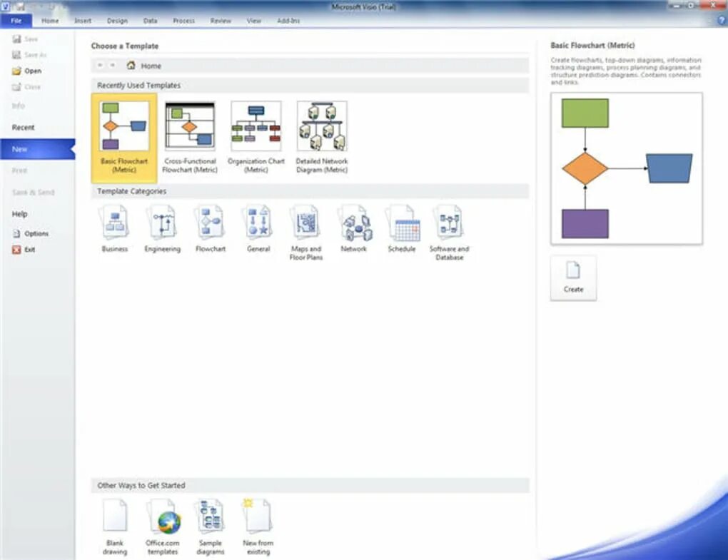
Task: Click the Home breadcrumb text
Action: pos(151,66)
